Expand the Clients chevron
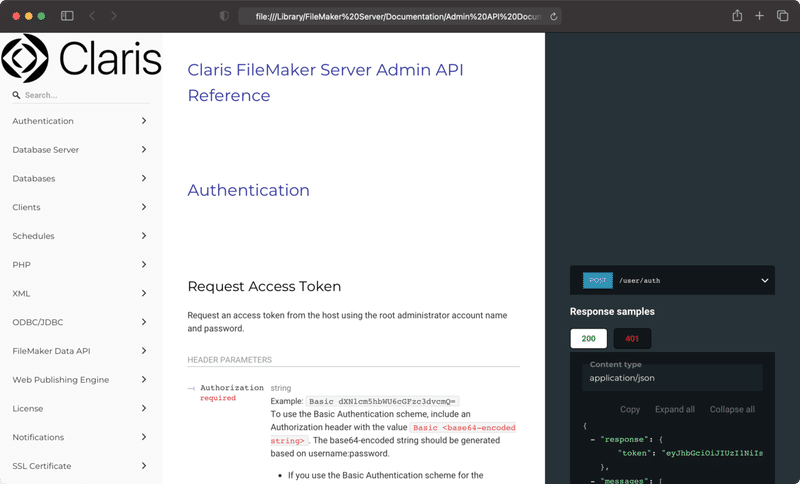Screen dimensions: 800x484 (144, 207)
